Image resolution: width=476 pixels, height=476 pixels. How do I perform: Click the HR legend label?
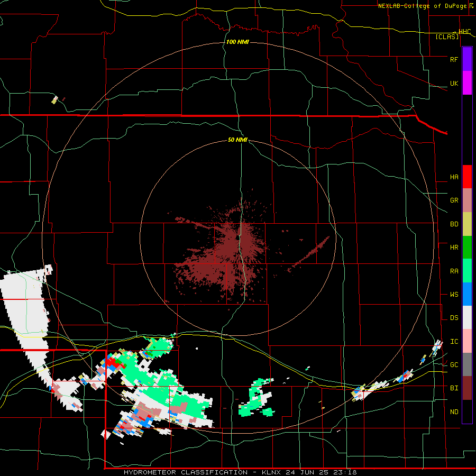click(x=454, y=248)
